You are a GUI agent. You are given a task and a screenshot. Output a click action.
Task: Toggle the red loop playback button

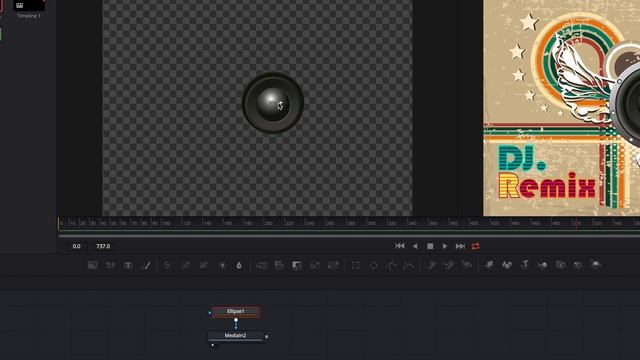click(x=476, y=246)
